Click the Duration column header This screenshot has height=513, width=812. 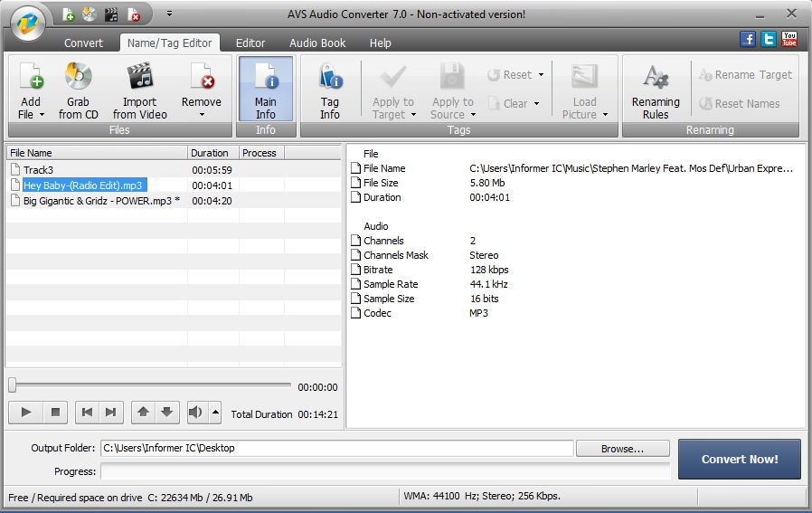tap(212, 153)
